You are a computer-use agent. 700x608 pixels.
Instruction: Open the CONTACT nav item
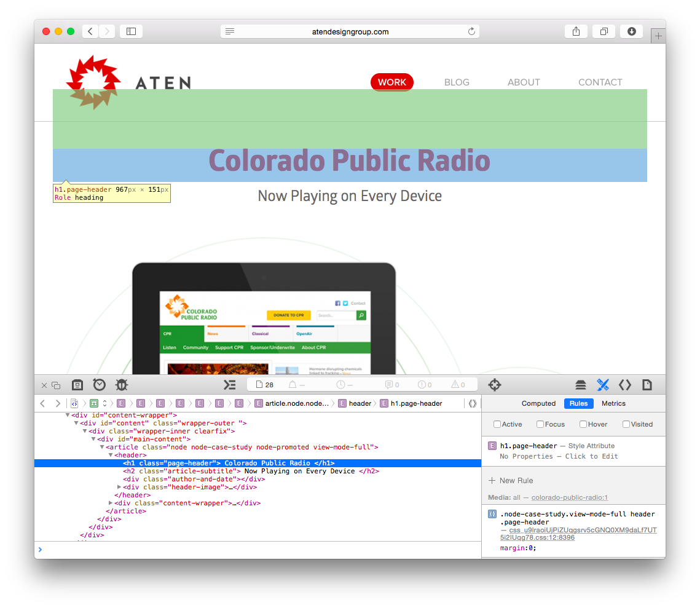(600, 82)
